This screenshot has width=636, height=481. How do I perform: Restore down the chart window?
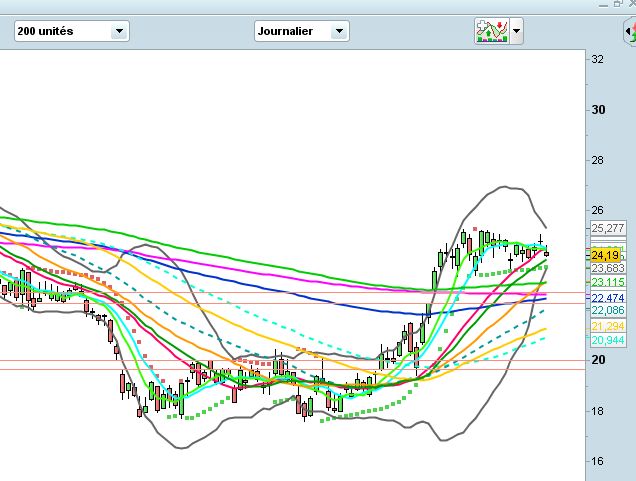point(618,4)
